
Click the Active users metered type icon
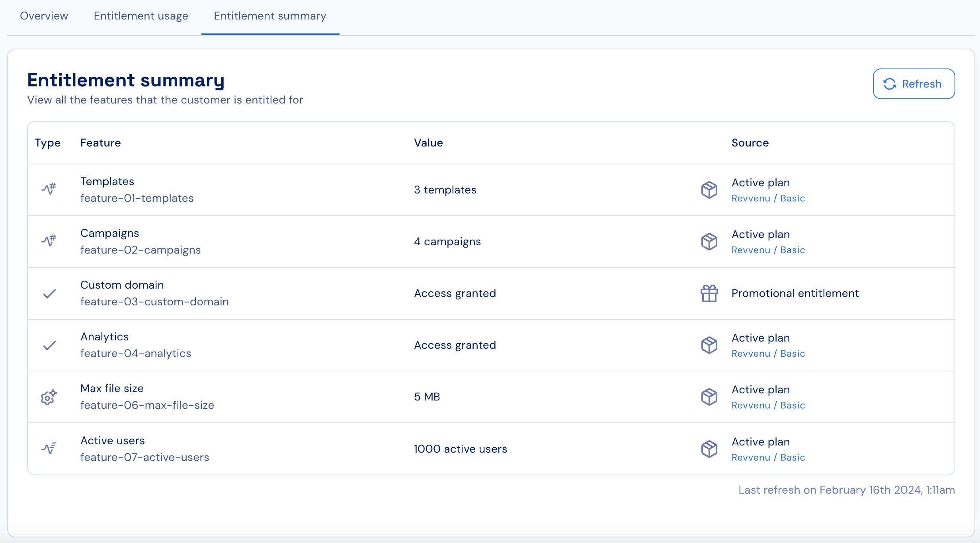pyautogui.click(x=49, y=448)
